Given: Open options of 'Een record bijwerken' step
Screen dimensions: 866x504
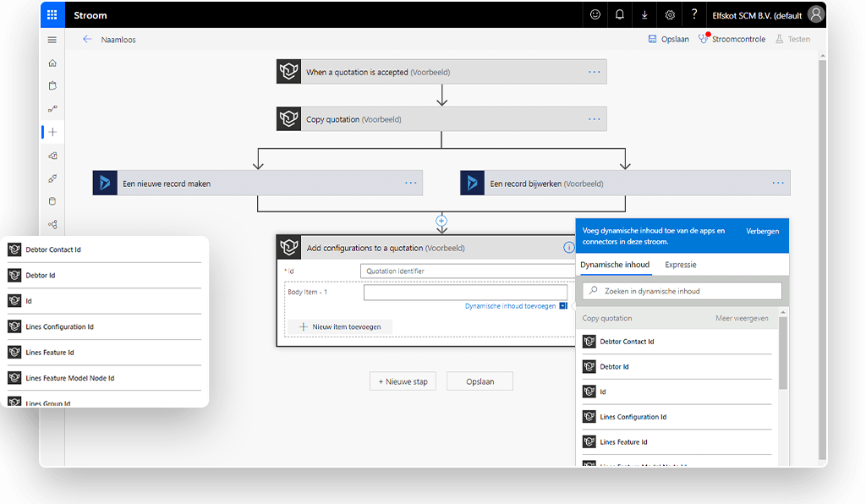Looking at the screenshot, I should point(778,183).
